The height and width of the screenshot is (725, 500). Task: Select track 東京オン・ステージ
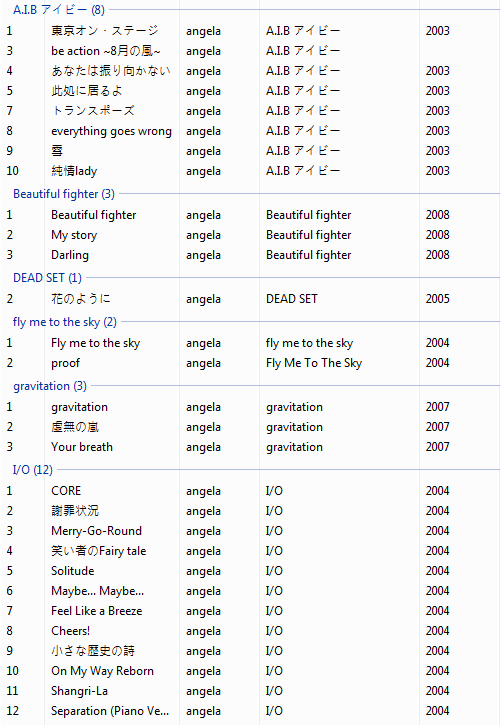(x=105, y=31)
